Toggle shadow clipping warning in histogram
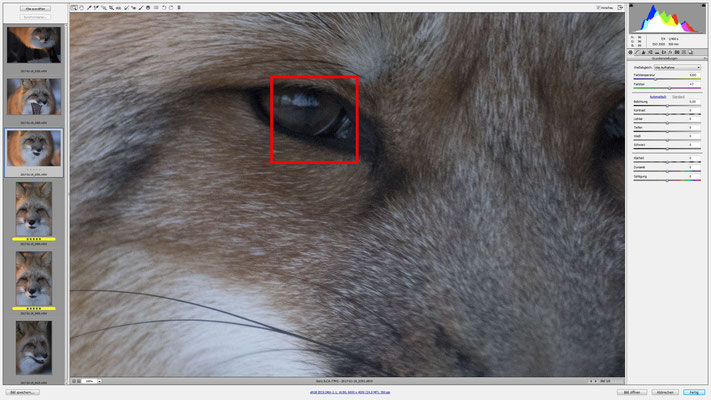Screen dimensions: 711x400 coord(631,5)
